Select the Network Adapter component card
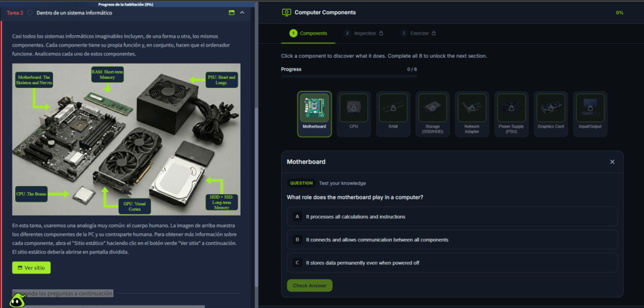The image size is (644, 308). 472,113
